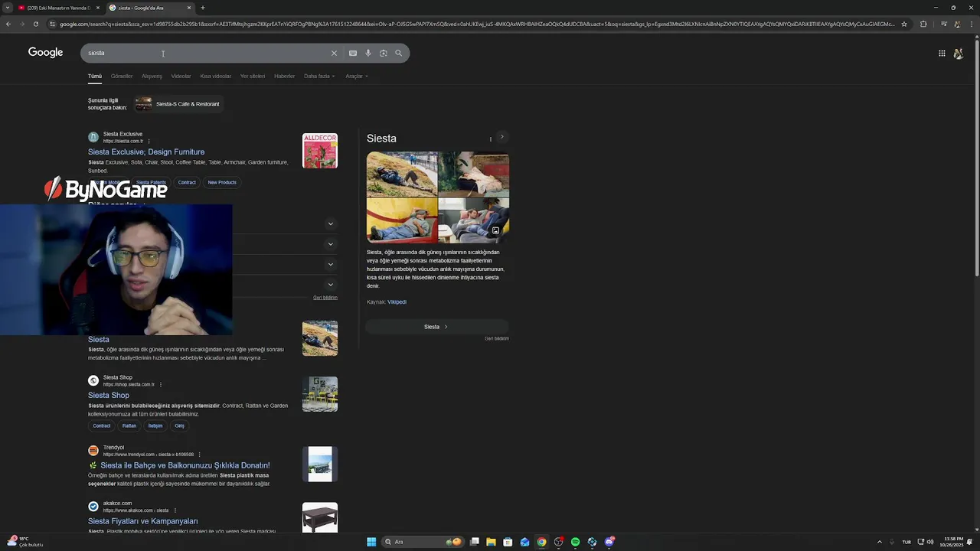The image size is (980, 551).
Task: Open File Explorer from the taskbar
Action: (491, 542)
